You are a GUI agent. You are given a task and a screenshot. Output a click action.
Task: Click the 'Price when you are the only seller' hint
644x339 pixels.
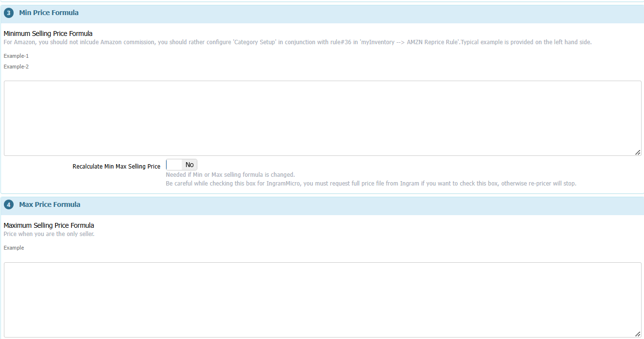pos(49,234)
